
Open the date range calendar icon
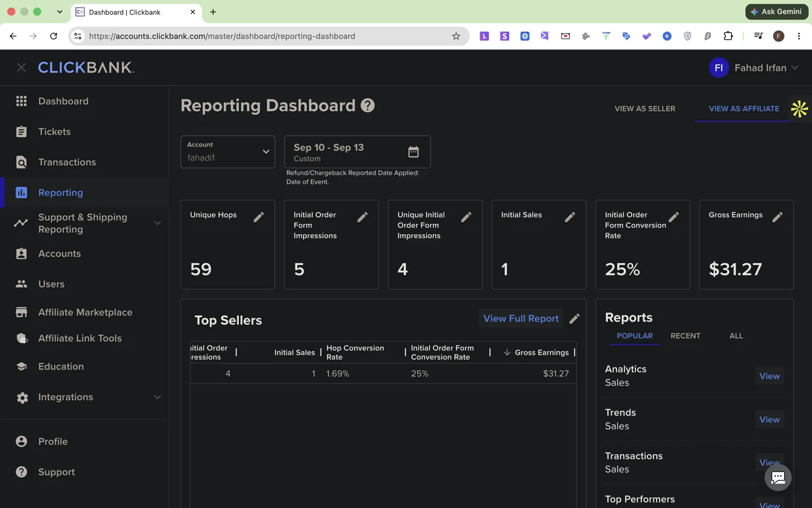pos(414,152)
